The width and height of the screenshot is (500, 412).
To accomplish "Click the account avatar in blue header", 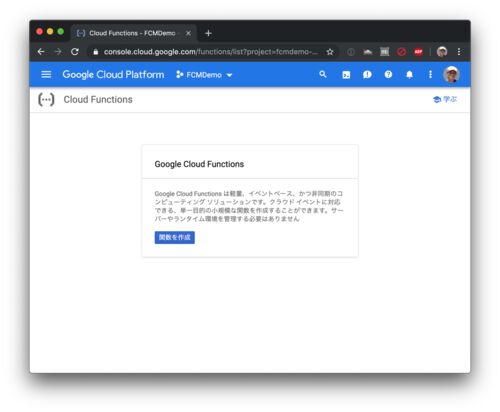I will tap(451, 74).
